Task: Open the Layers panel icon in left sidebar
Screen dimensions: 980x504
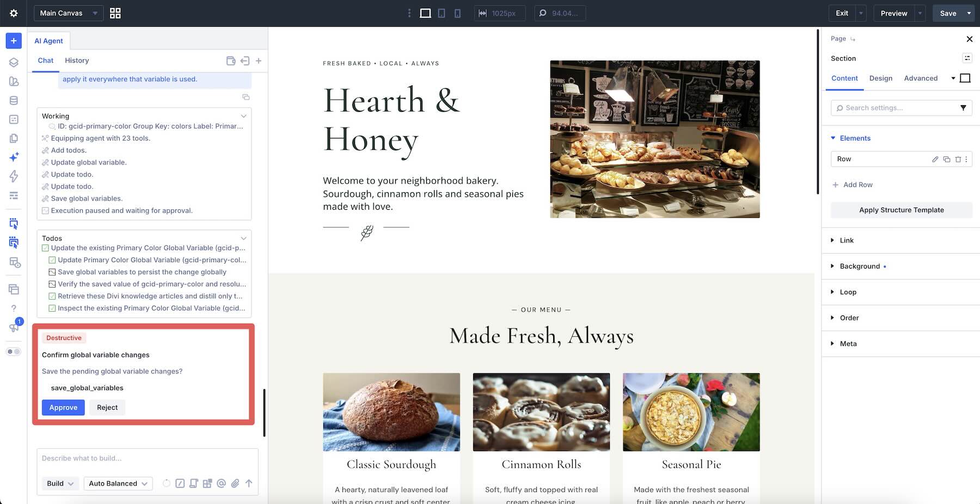Action: [14, 63]
